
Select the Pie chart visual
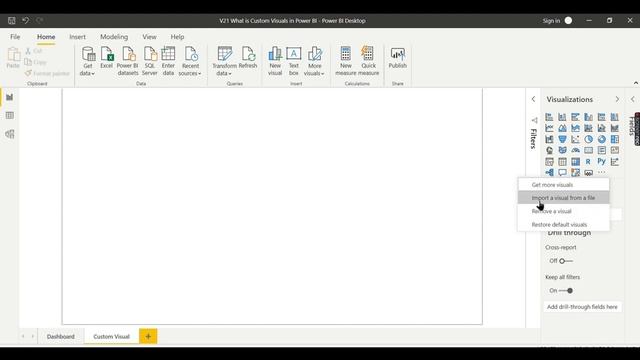point(589,139)
